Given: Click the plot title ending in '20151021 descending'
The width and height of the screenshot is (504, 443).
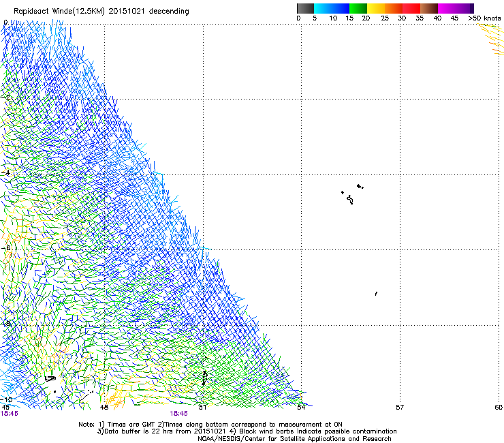Looking at the screenshot, I should coord(101,12).
